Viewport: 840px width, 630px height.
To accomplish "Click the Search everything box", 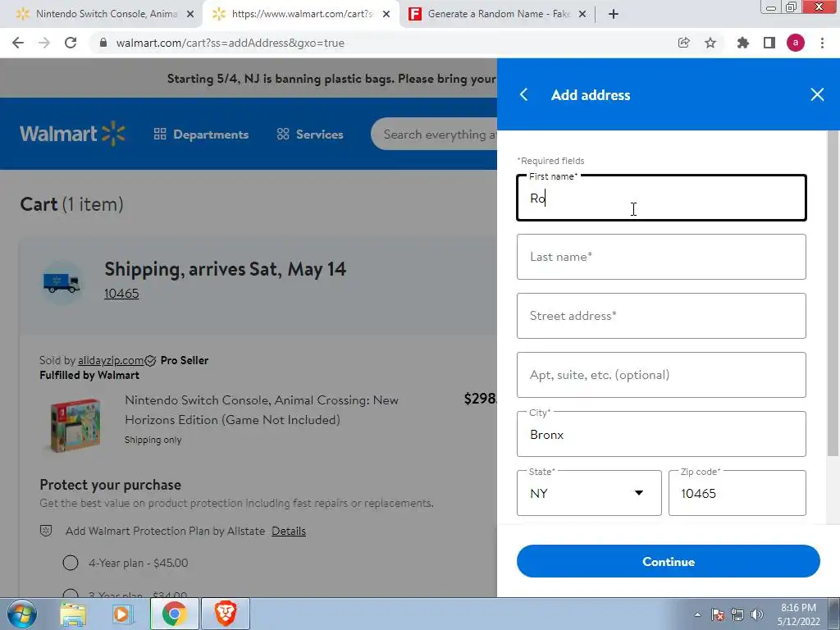I will point(434,134).
